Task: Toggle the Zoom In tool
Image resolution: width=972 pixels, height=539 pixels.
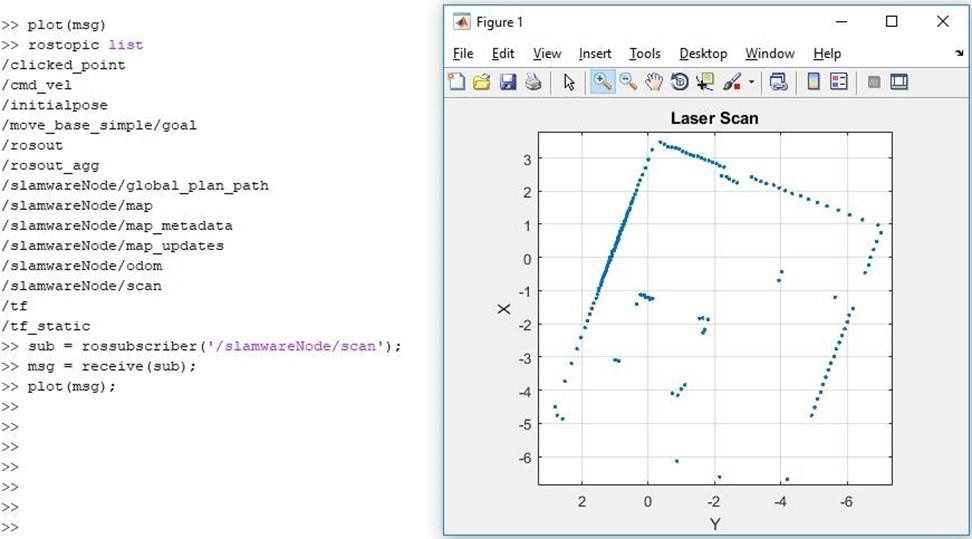Action: point(603,82)
